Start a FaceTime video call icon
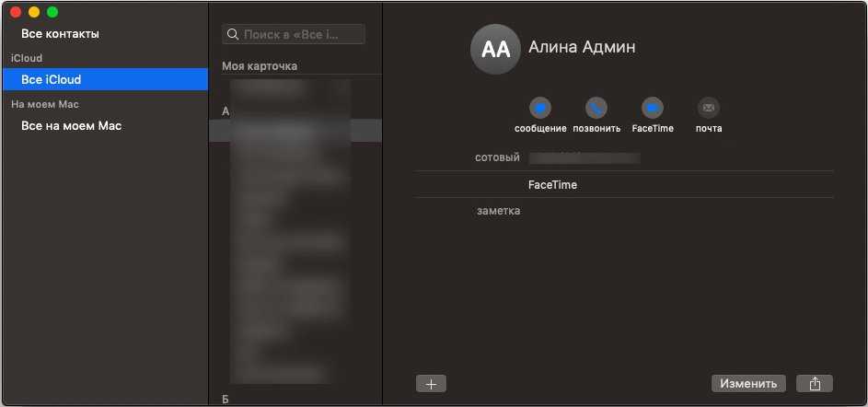 point(653,107)
